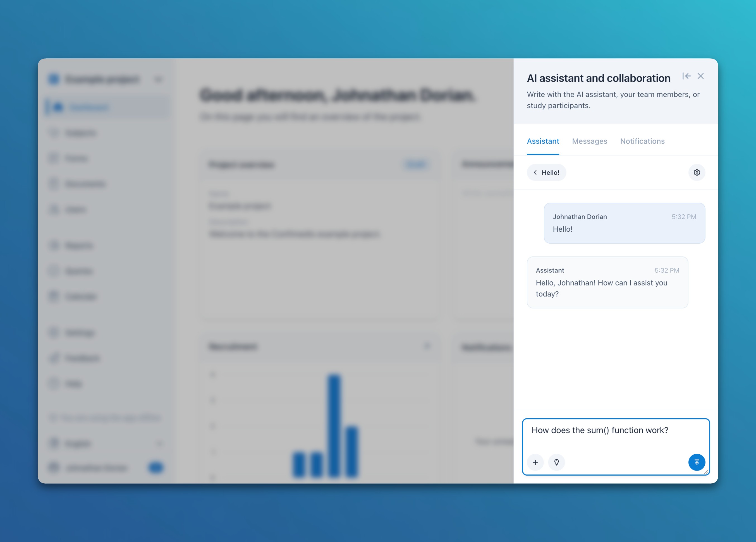Click the 5:32 PM timestamp on Assistant reply

click(667, 270)
